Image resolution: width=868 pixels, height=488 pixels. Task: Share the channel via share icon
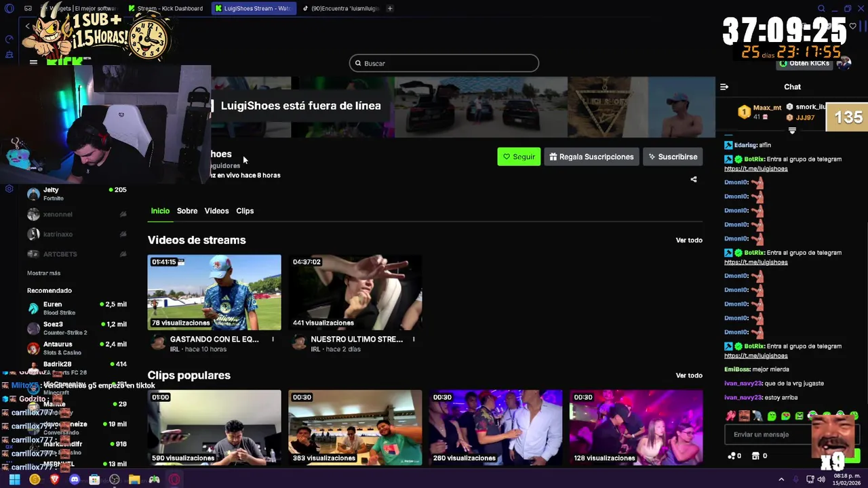(x=693, y=180)
